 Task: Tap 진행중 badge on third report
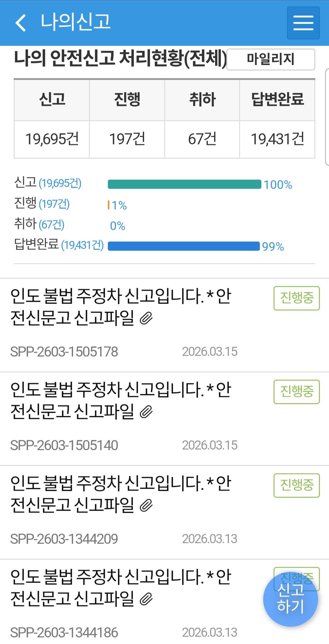click(x=296, y=485)
